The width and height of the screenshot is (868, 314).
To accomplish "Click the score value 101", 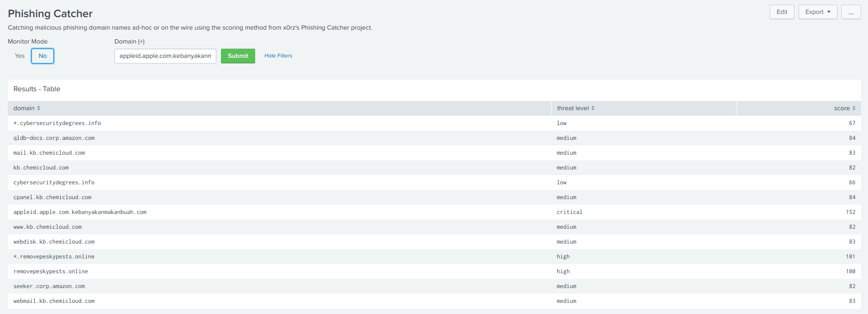I will [x=850, y=257].
